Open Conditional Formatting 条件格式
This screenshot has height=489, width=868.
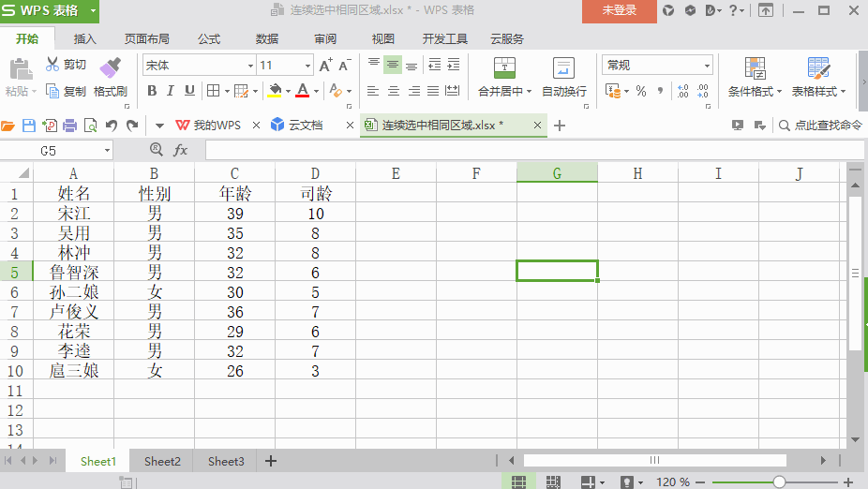point(756,77)
